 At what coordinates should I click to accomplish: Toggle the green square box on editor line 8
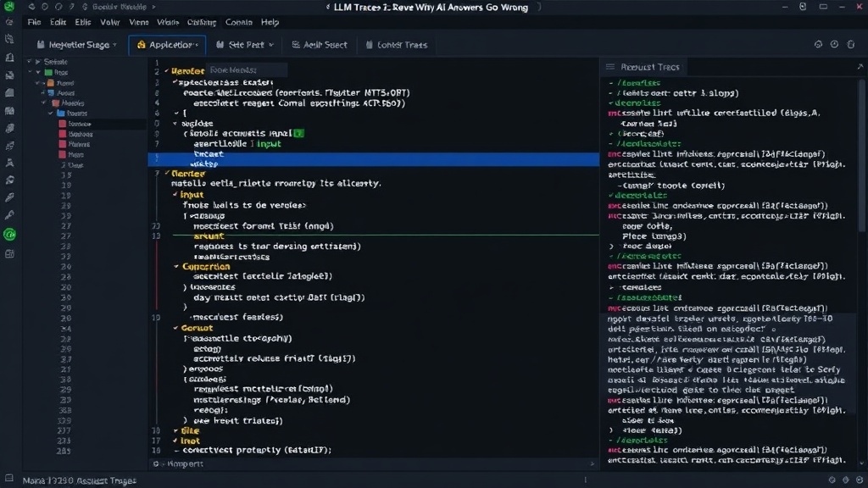(x=299, y=133)
